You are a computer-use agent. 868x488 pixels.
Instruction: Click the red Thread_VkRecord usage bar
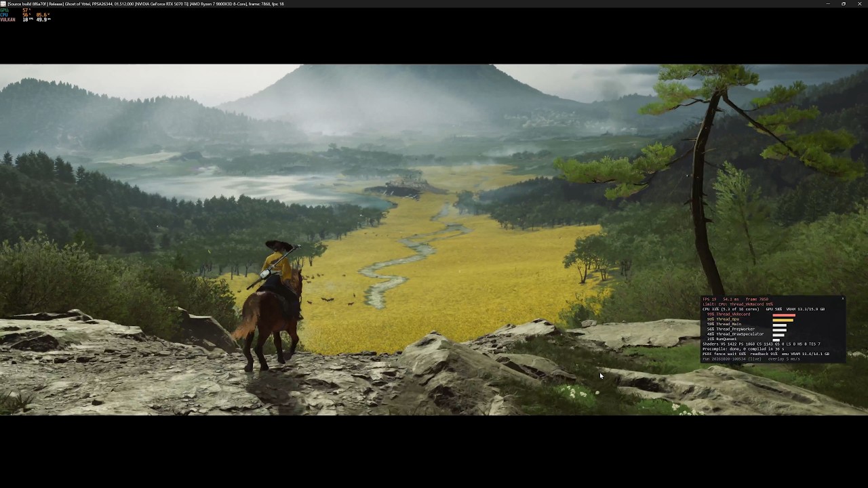coord(784,315)
